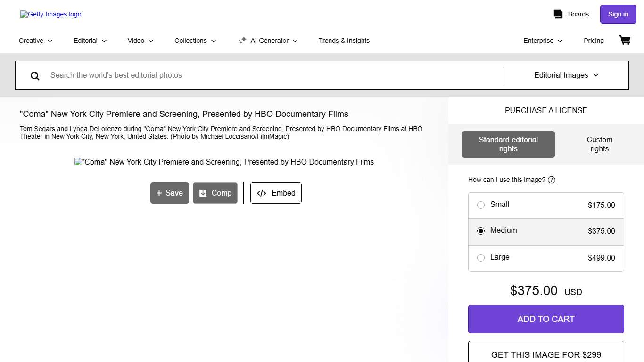This screenshot has height=362, width=644.
Task: Click the Getty Images logo
Action: [x=51, y=14]
